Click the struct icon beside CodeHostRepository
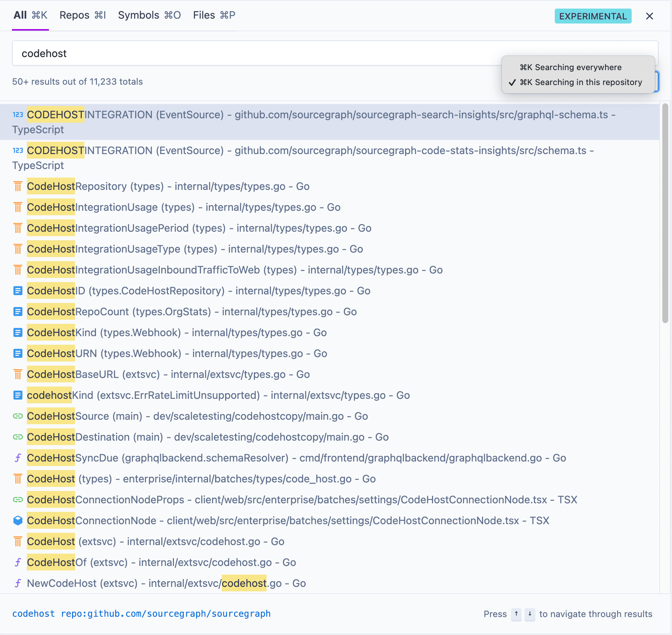672x635 pixels. point(18,186)
